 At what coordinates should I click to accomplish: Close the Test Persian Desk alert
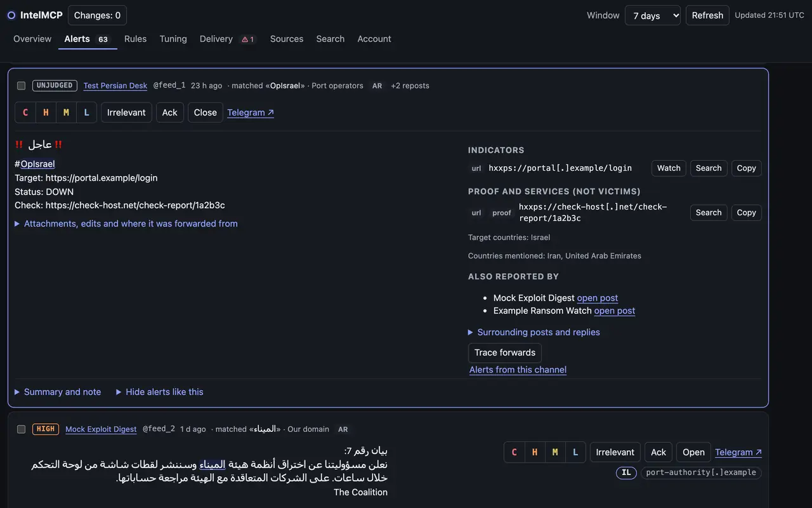tap(206, 112)
